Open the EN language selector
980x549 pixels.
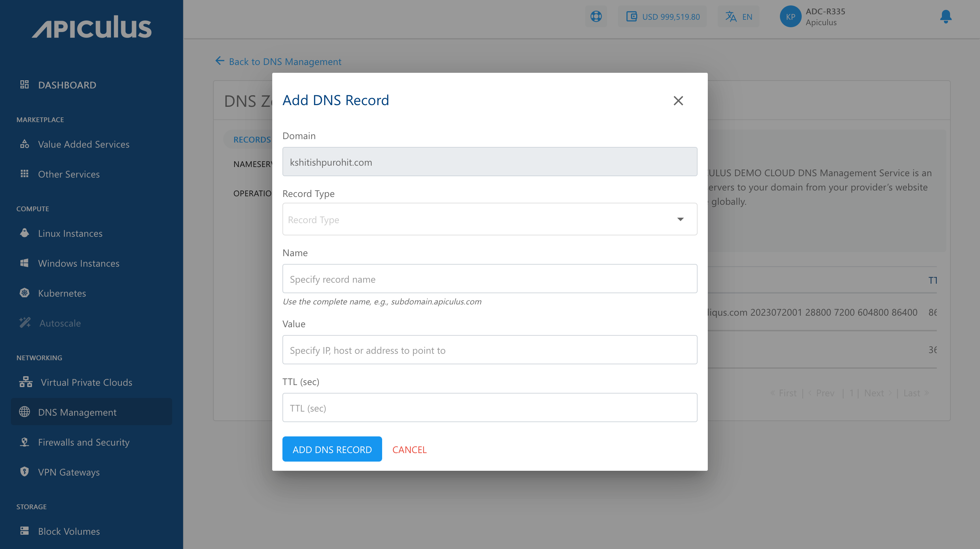[x=738, y=16]
